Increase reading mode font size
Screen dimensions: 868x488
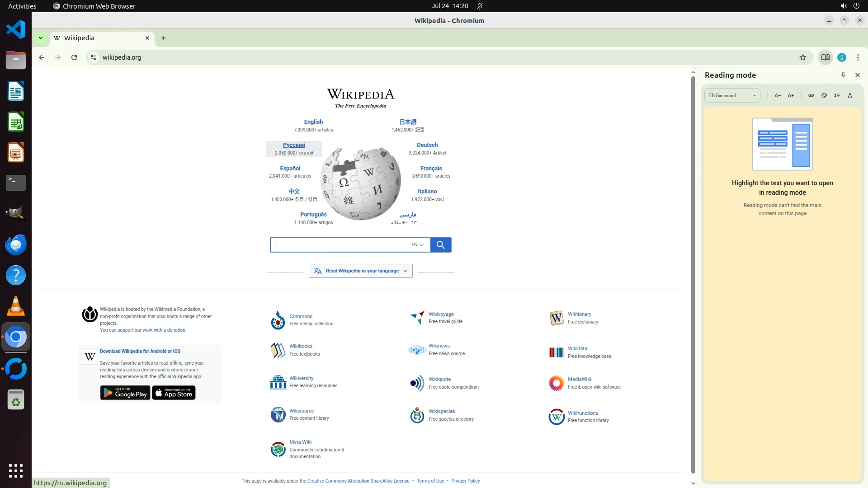pyautogui.click(x=791, y=95)
